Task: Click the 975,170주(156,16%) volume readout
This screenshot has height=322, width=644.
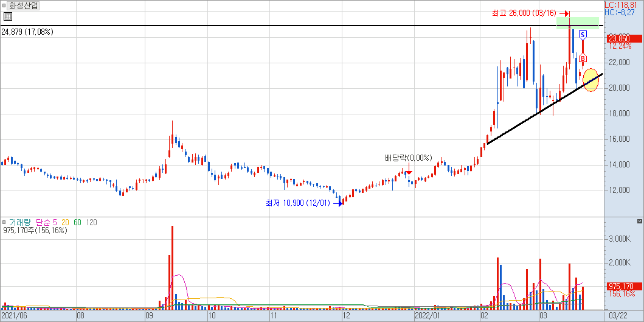Action: (35, 230)
